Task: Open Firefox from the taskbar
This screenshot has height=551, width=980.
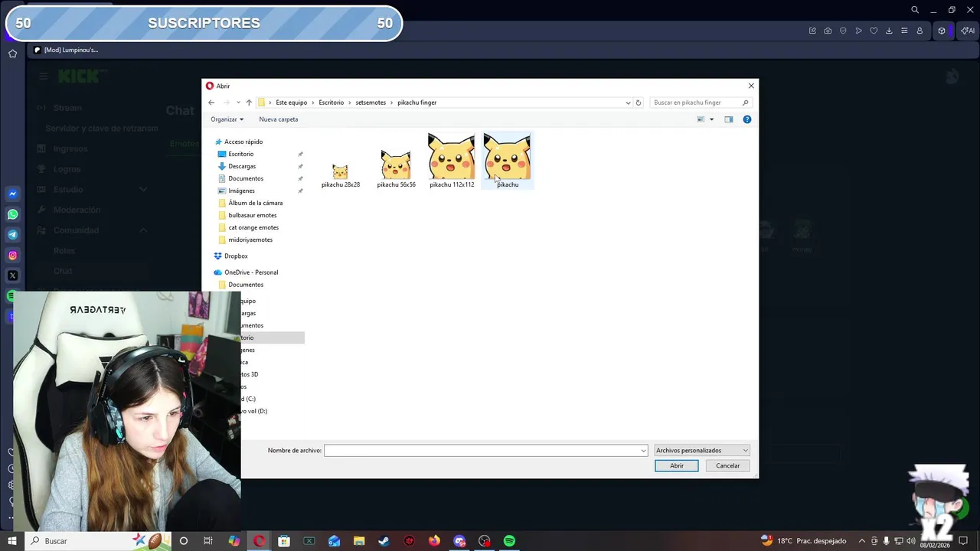Action: click(434, 541)
